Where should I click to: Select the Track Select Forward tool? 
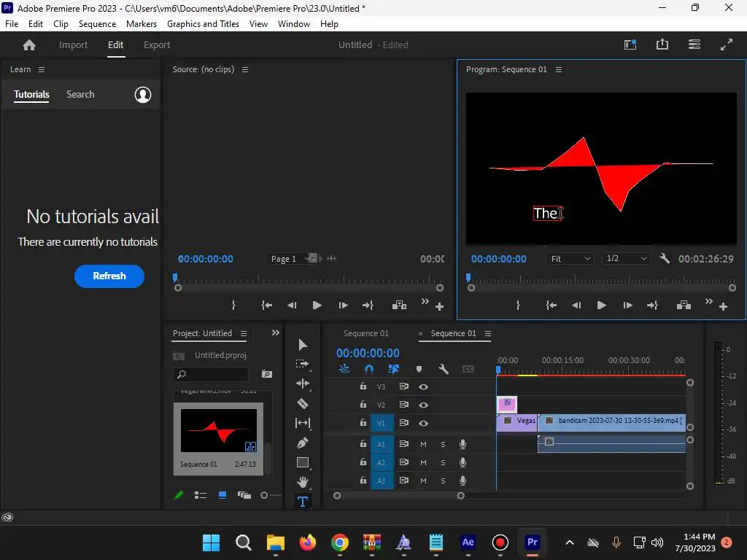[x=303, y=364]
